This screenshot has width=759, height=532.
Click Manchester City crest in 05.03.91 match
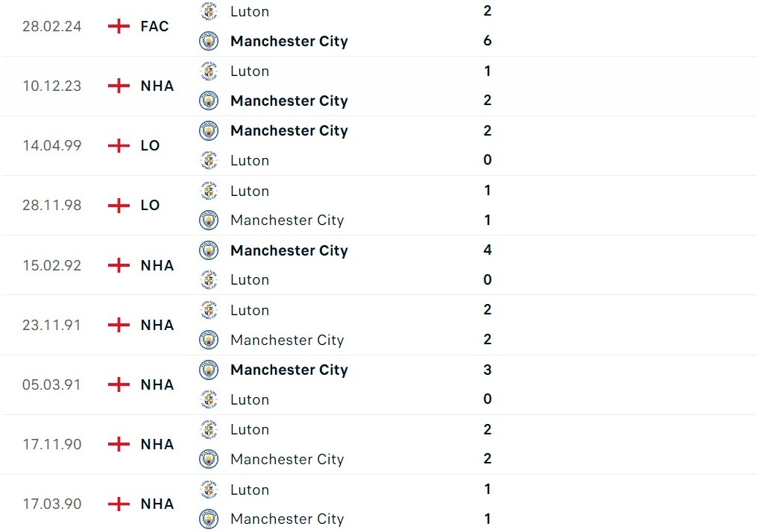[x=209, y=370]
